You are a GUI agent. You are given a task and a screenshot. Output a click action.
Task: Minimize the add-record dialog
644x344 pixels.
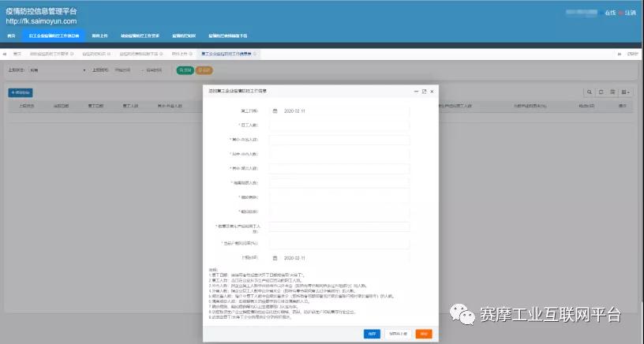coord(415,92)
